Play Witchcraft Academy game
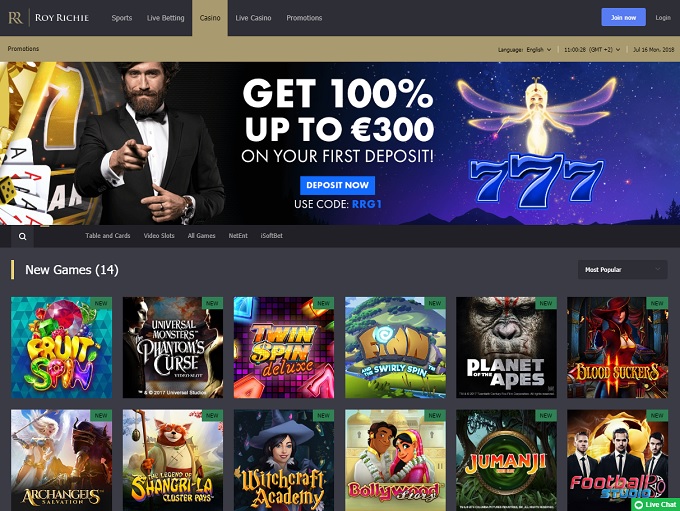 click(x=284, y=460)
